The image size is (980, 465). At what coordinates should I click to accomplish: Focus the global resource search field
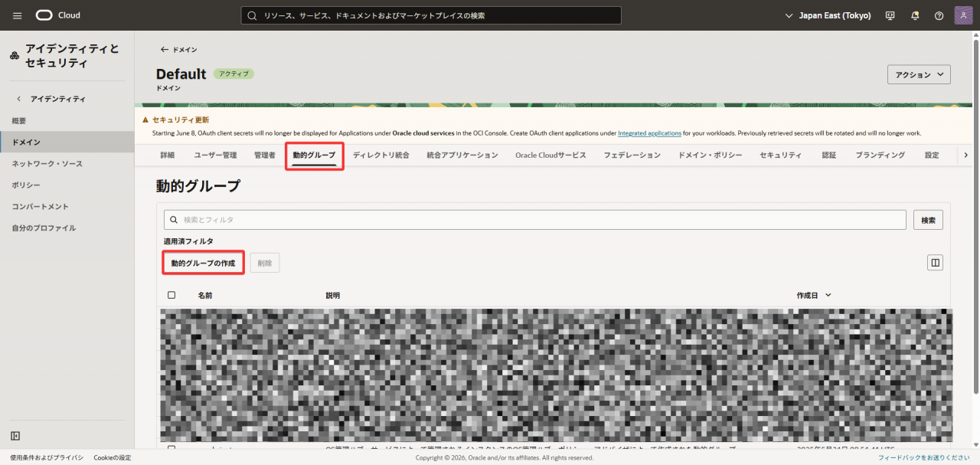point(431,15)
